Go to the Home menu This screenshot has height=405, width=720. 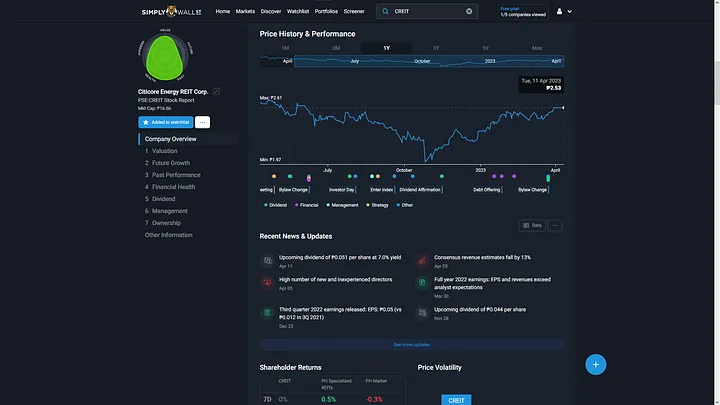[x=223, y=11]
